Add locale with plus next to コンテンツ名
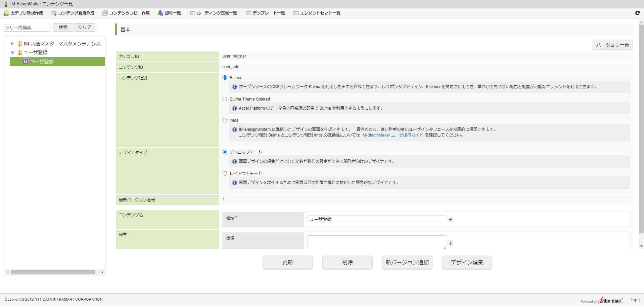Screen dimensions: 644x306 click(x=450, y=220)
